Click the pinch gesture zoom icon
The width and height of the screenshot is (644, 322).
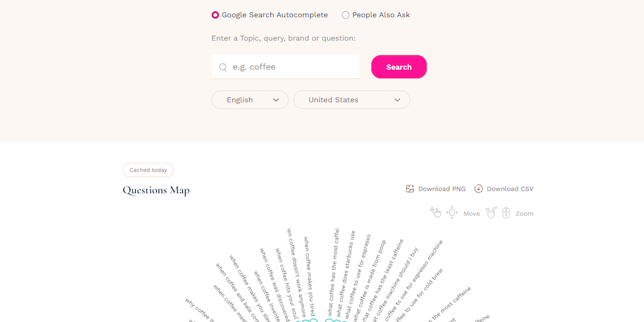(x=491, y=213)
